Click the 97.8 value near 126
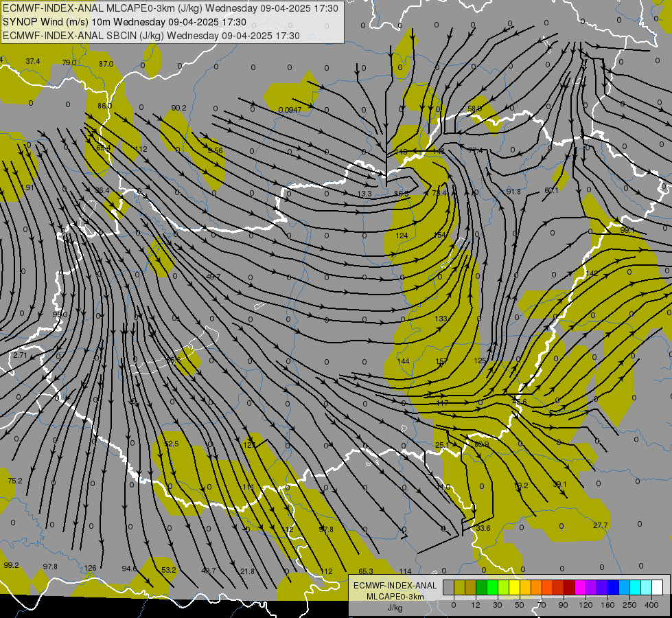 point(50,566)
